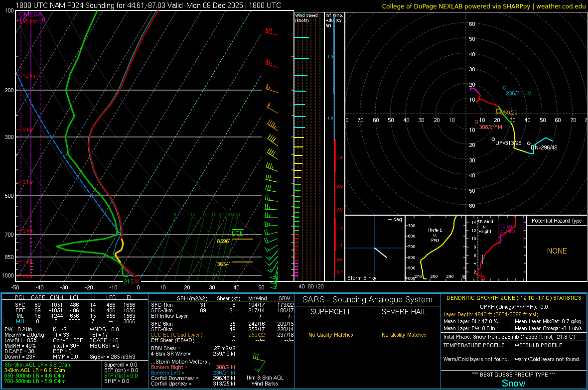
Task: Click the SR Wind v. Height title
Action: pyautogui.click(x=485, y=227)
